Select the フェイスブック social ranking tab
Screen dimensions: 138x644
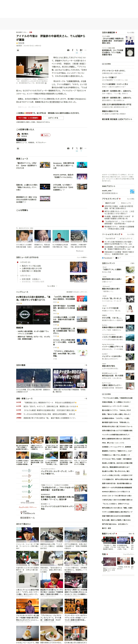[x=110, y=238]
